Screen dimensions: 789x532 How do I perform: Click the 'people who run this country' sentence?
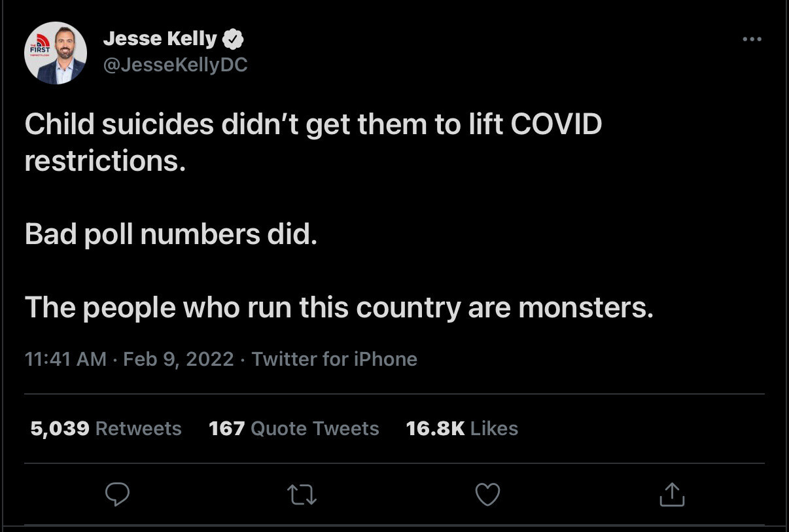(x=339, y=308)
